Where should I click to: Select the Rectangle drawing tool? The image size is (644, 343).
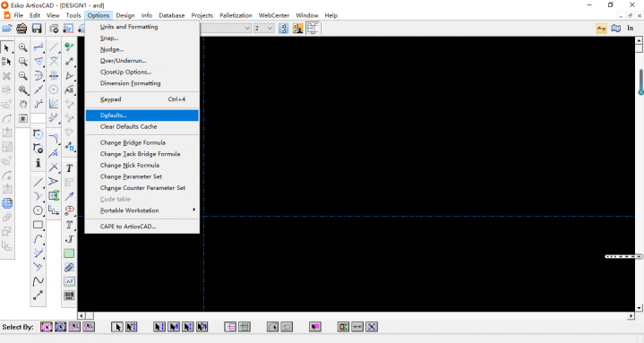pos(39,225)
